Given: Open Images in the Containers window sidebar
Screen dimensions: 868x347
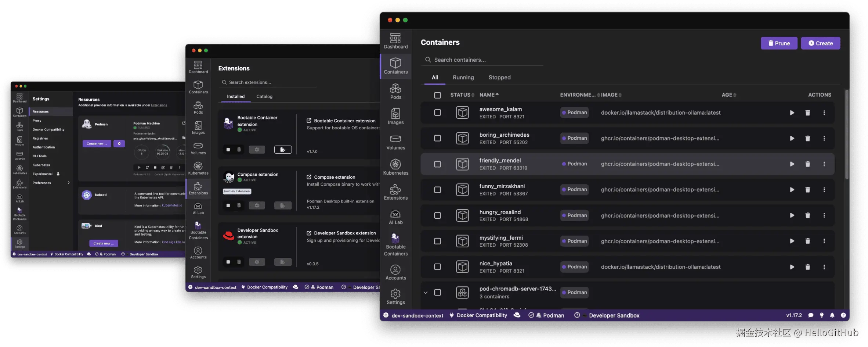Looking at the screenshot, I should tap(395, 117).
